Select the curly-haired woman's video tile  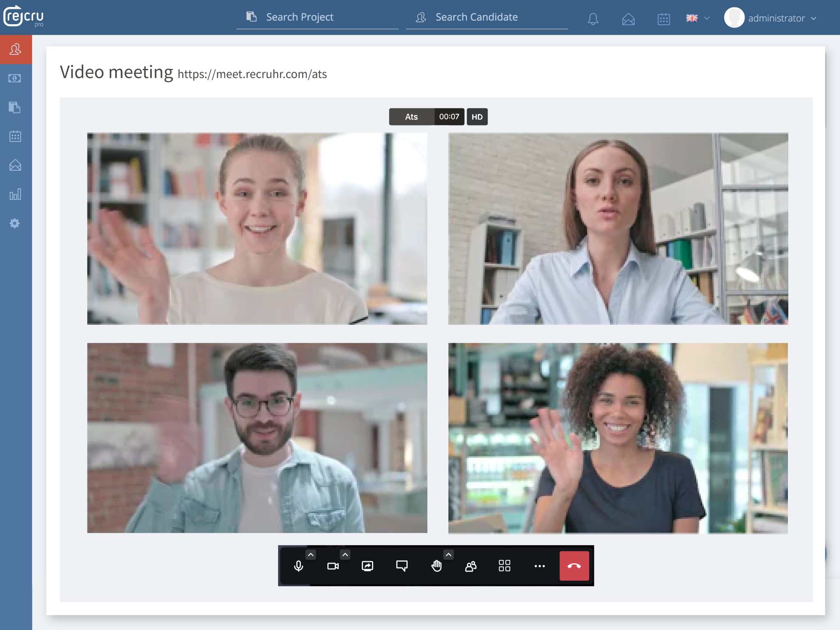click(x=618, y=438)
